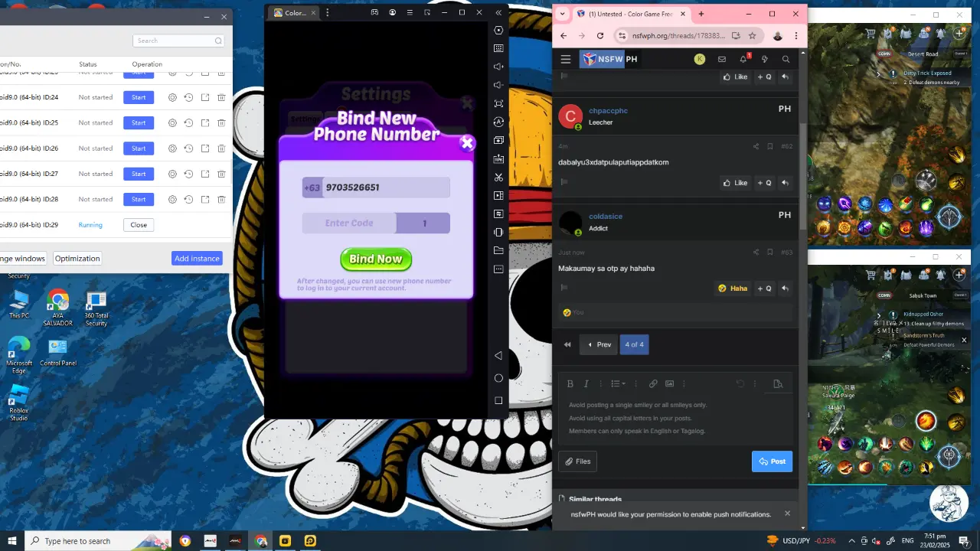Open forum inbox envelope icon
Screen dimensions: 980x551
click(721, 59)
